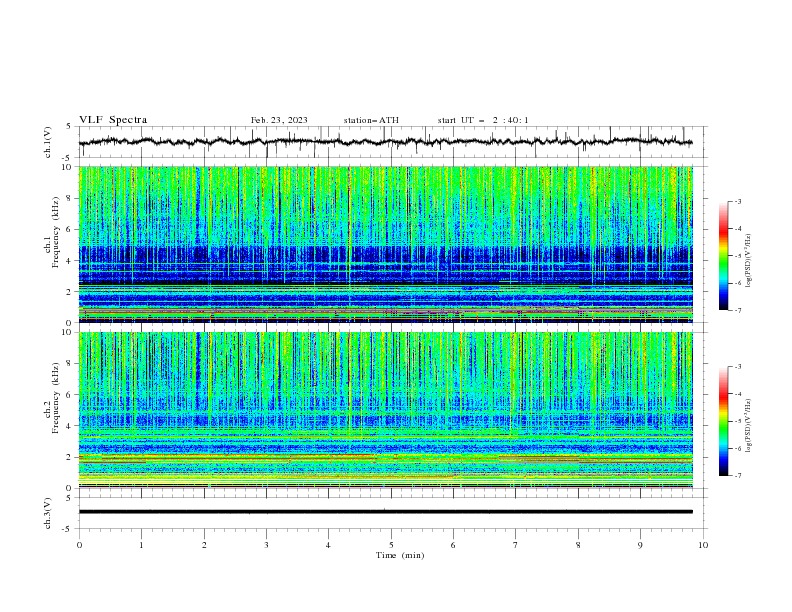This screenshot has width=792, height=612.
Task: Click the 'station=ATH' label
Action: (x=371, y=120)
